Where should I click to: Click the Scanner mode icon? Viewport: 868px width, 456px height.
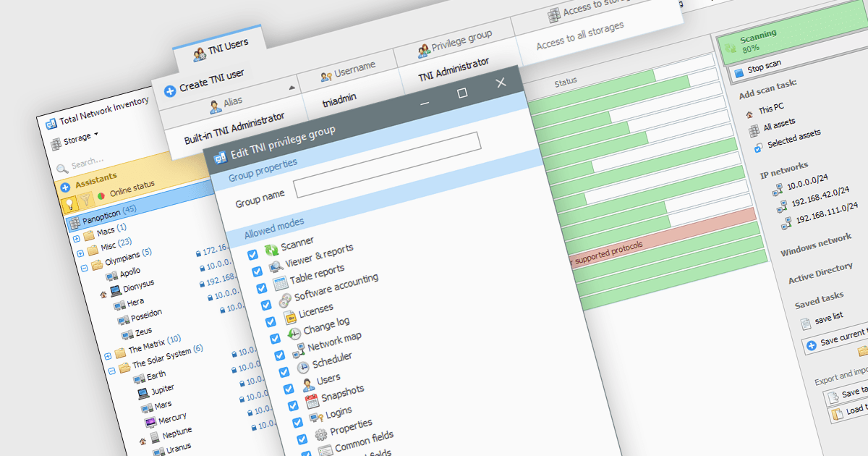click(x=271, y=250)
